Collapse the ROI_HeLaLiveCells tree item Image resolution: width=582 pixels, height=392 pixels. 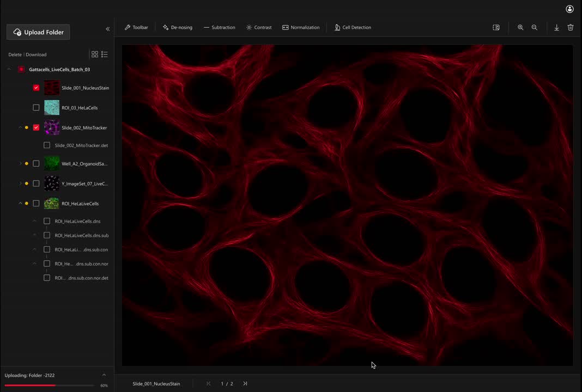click(x=20, y=204)
